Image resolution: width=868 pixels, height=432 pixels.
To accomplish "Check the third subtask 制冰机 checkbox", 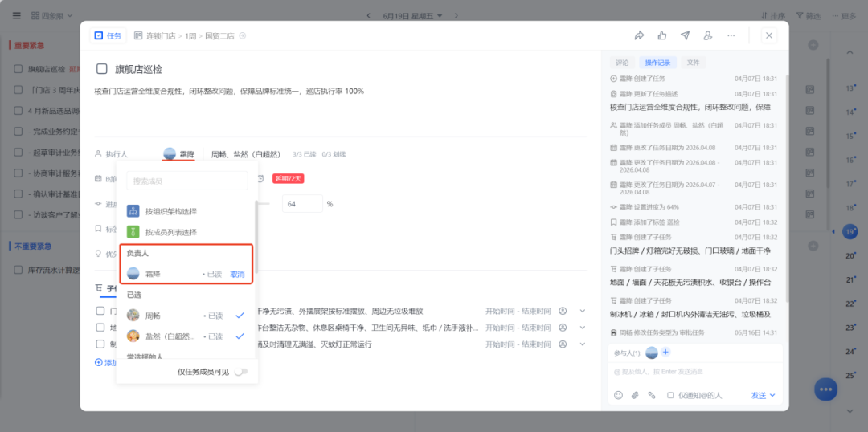I will [100, 344].
